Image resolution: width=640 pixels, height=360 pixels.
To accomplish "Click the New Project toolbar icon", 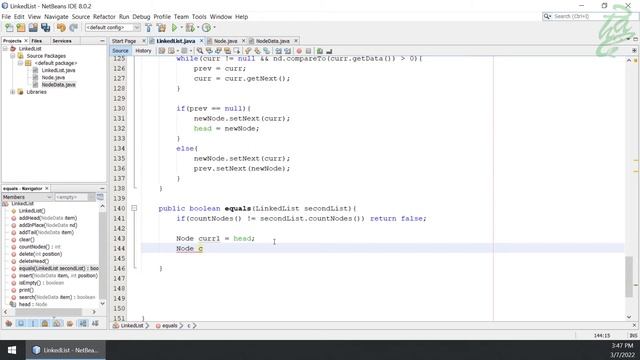I will pos(21,28).
